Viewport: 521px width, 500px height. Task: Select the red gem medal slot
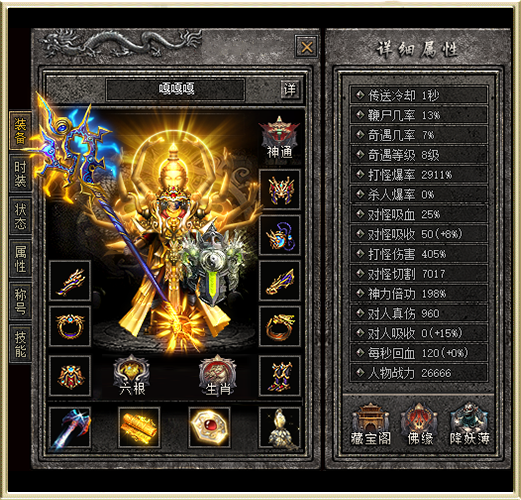pyautogui.click(x=209, y=427)
